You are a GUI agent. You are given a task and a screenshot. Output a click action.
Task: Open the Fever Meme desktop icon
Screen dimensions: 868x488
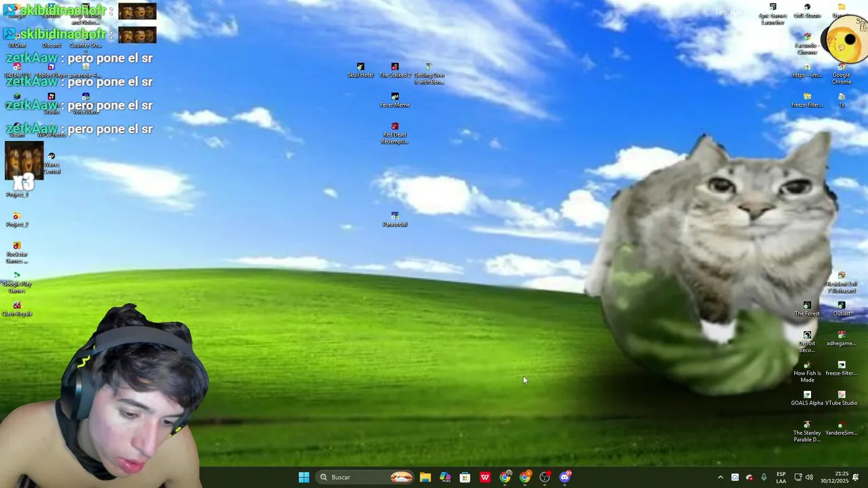(395, 100)
